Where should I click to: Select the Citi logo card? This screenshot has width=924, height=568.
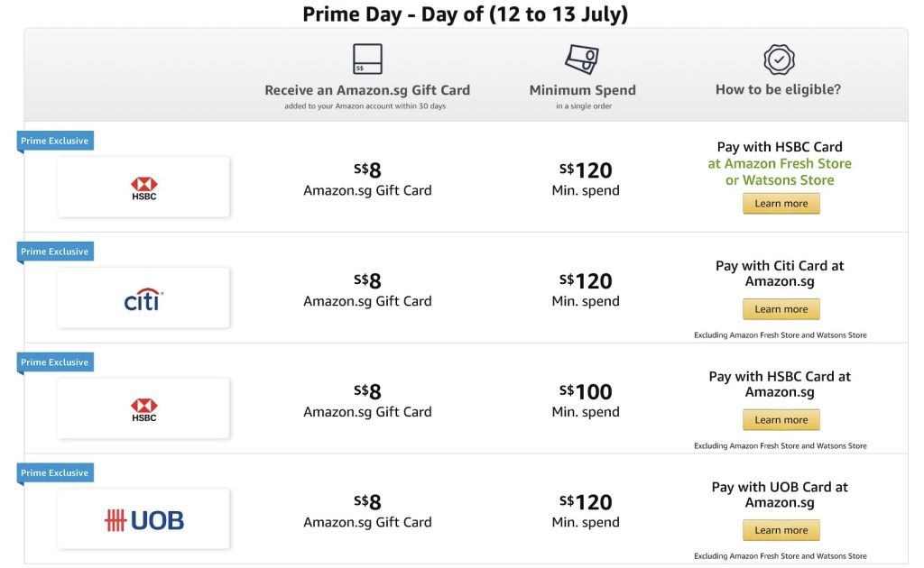coord(143,298)
